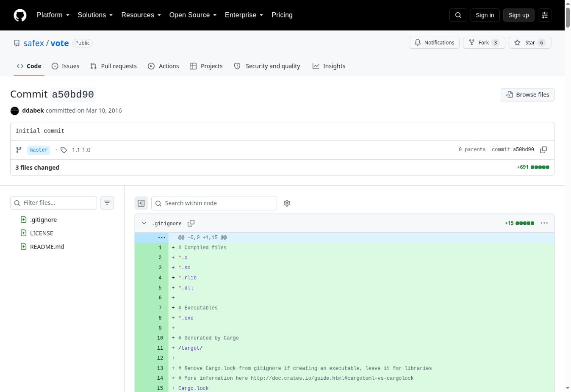This screenshot has height=392, width=571.
Task: Click the 'Initial commit' message
Action: click(40, 131)
